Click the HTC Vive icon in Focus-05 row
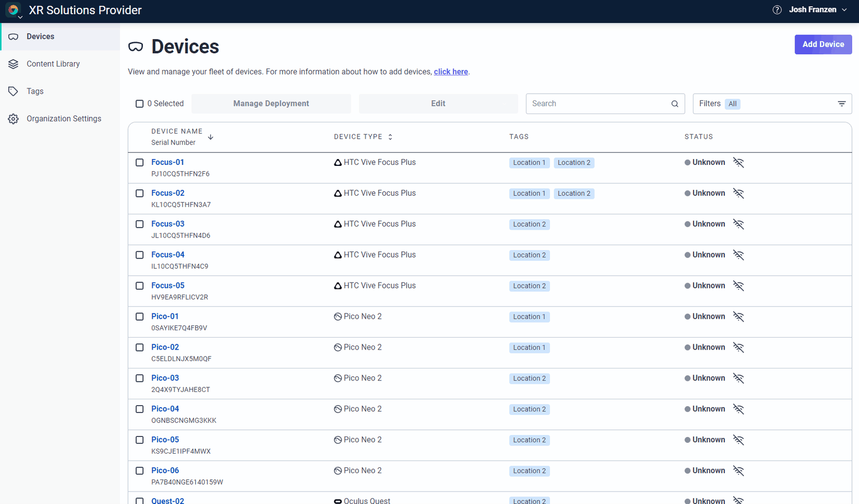859x504 pixels. 338,286
